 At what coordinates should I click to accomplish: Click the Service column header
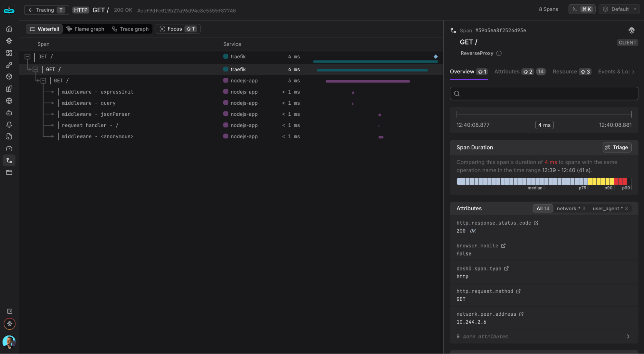232,44
